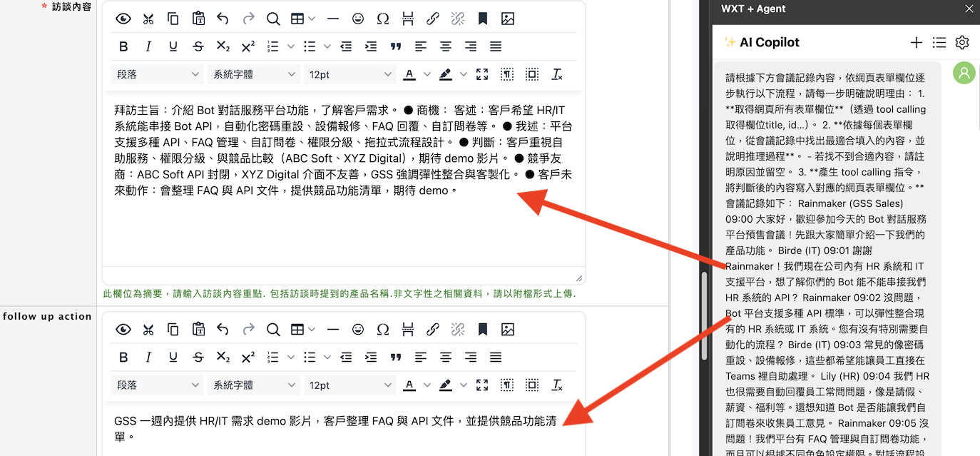Decrease indent in 訪談內容 editor
980x456 pixels.
pos(346,46)
